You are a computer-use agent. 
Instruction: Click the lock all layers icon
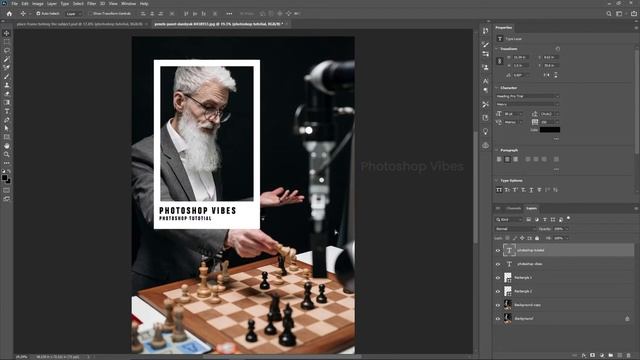point(537,238)
